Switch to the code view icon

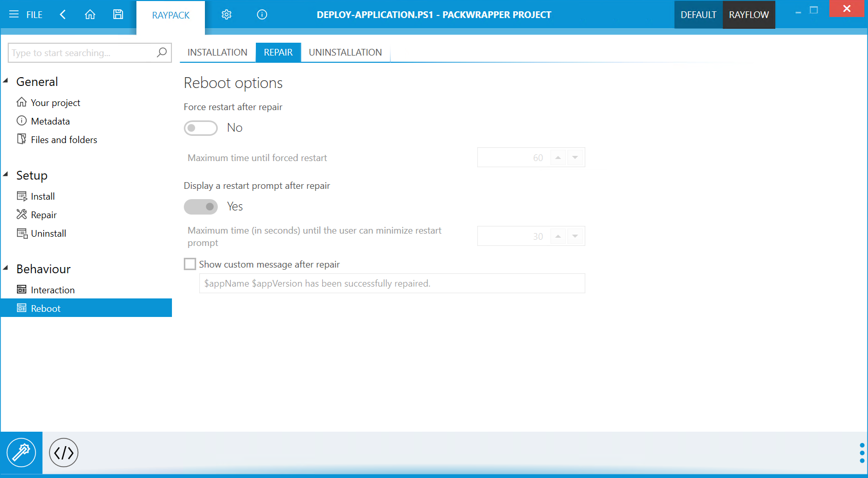point(63,453)
